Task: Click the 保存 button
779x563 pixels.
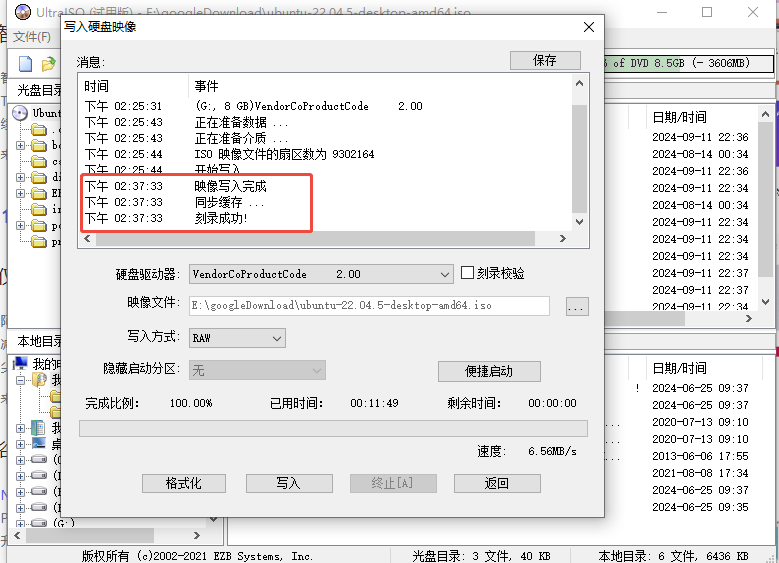Action: [x=545, y=61]
